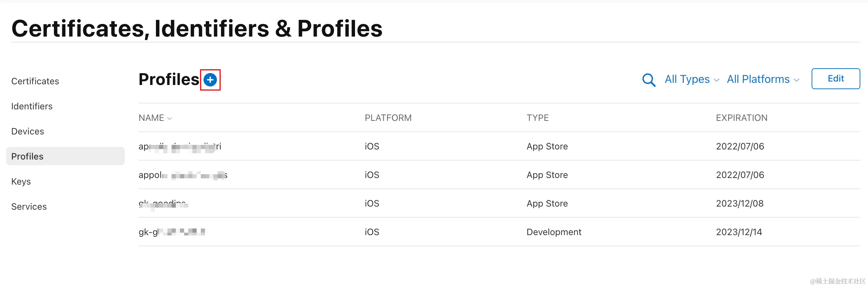Viewport: 868px width, 287px height.
Task: Open the first App Store profile row
Action: [x=180, y=147]
